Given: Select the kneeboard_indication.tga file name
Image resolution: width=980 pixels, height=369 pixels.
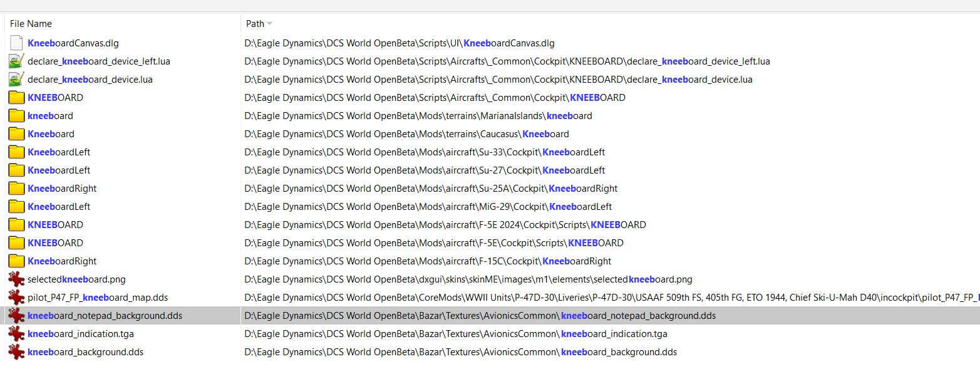Looking at the screenshot, I should click(x=81, y=334).
